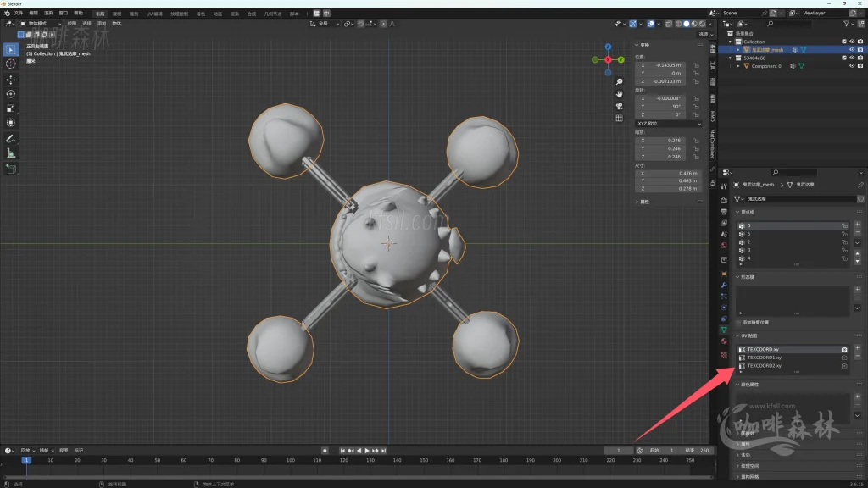This screenshot has width=868, height=488.
Task: Click the Add Cube tool icon
Action: click(11, 169)
